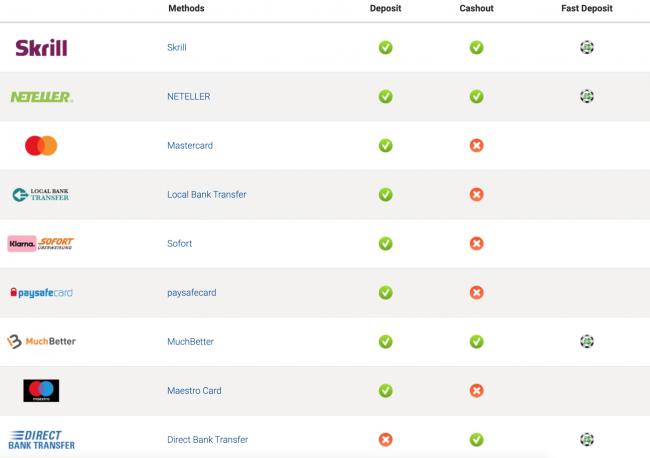The height and width of the screenshot is (458, 650).
Task: Click NETELLER fast deposit chip icon
Action: point(587,96)
